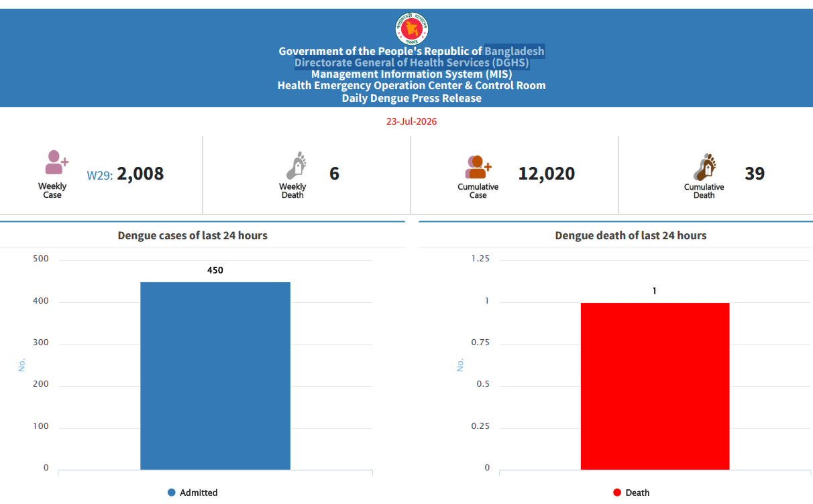
Task: Click the weekly death count 6
Action: click(x=334, y=174)
